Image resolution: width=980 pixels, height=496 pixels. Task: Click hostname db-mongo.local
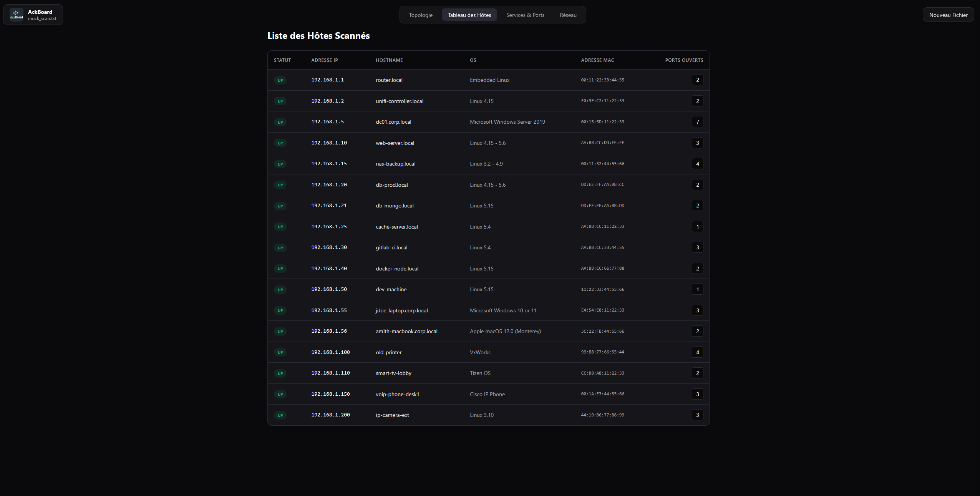point(395,206)
